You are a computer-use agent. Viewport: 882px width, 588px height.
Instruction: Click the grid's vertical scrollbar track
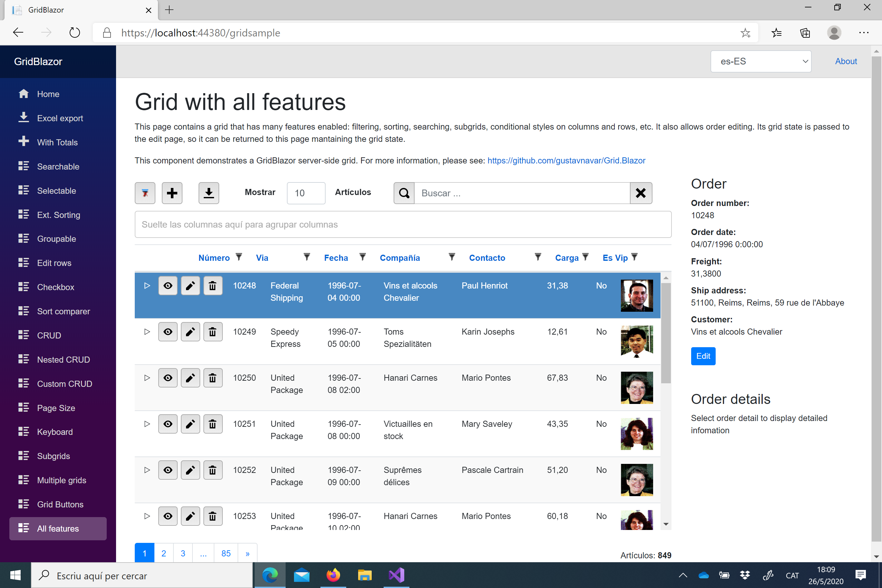(666, 450)
